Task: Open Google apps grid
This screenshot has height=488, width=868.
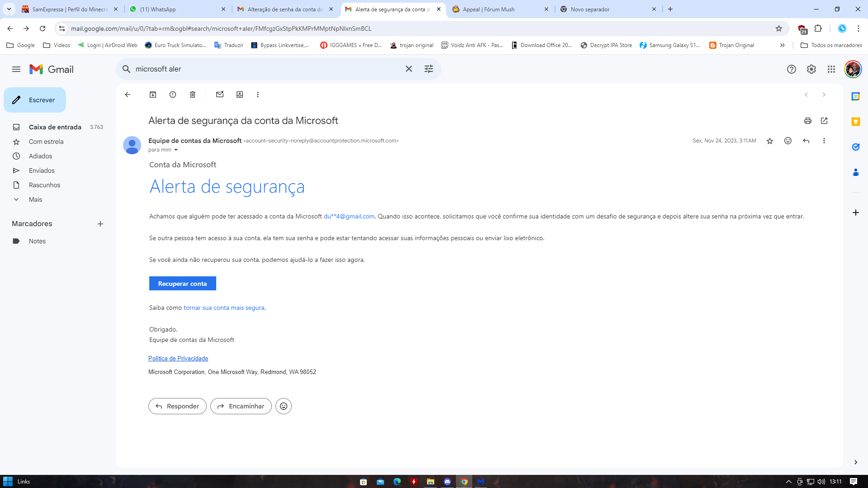Action: pyautogui.click(x=831, y=69)
